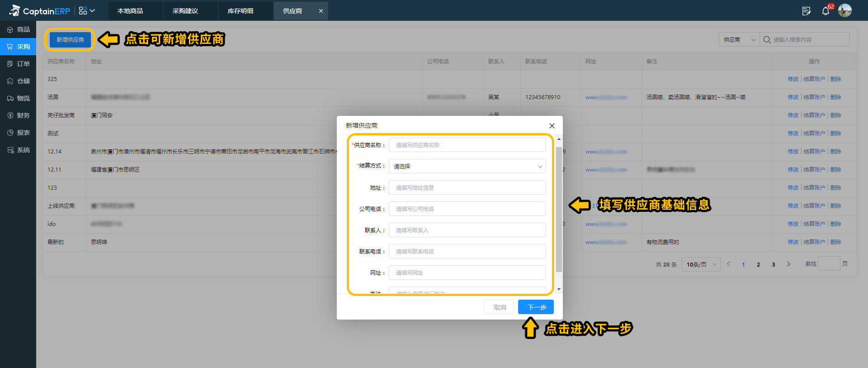Click the 取消 button in dialog

[x=499, y=307]
